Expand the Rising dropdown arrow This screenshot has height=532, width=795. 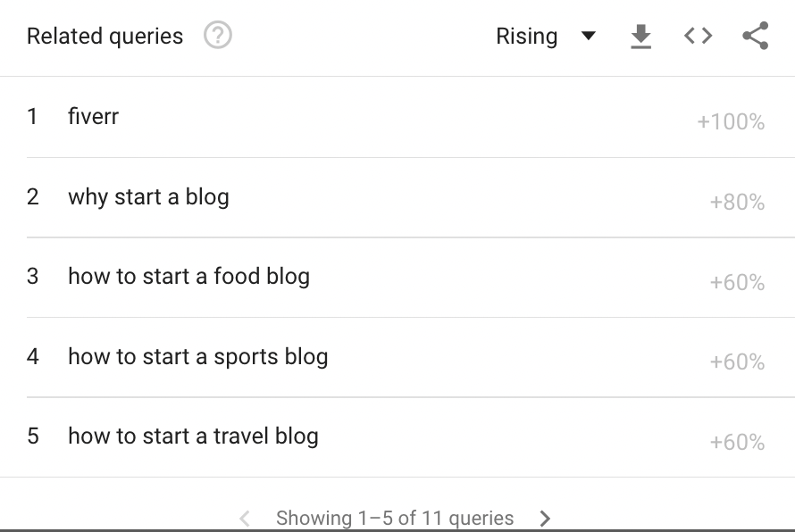coord(588,37)
